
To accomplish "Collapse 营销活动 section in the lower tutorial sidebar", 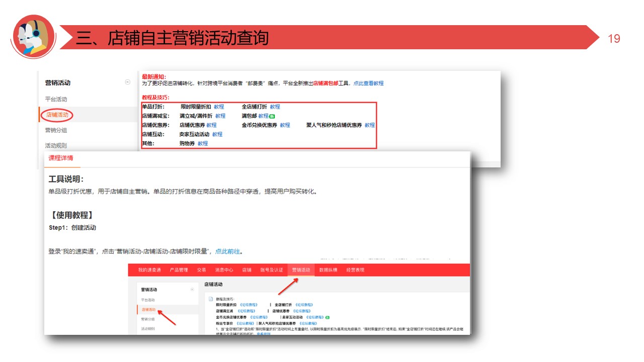I will click(x=192, y=290).
